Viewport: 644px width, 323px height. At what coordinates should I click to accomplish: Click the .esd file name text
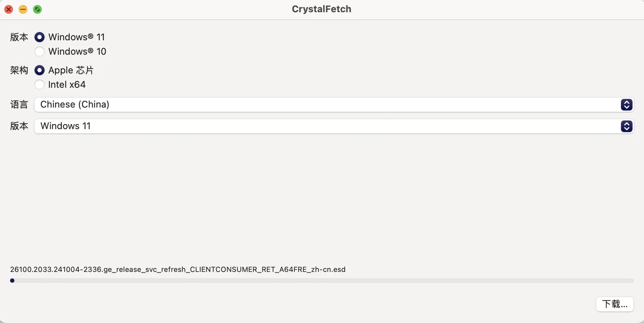click(178, 269)
